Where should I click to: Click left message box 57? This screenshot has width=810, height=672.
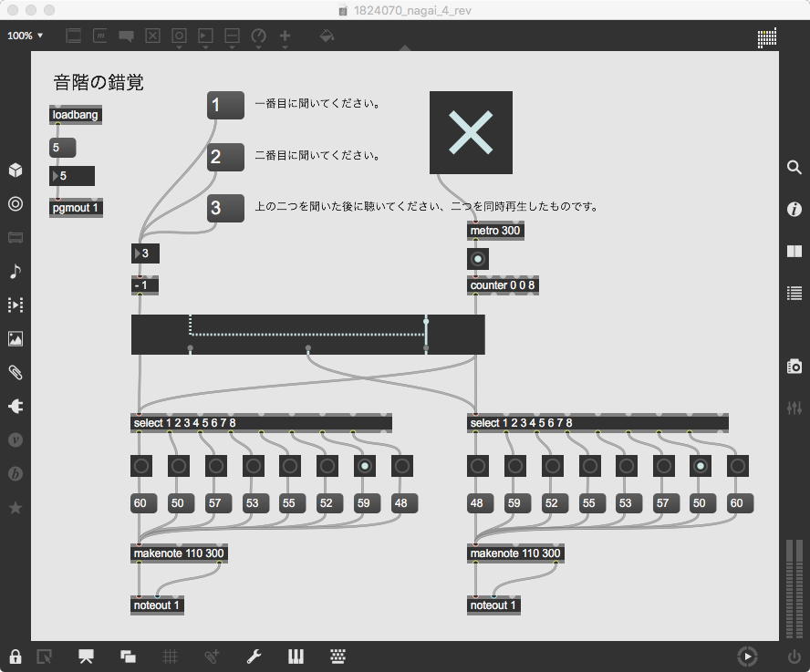(x=217, y=502)
